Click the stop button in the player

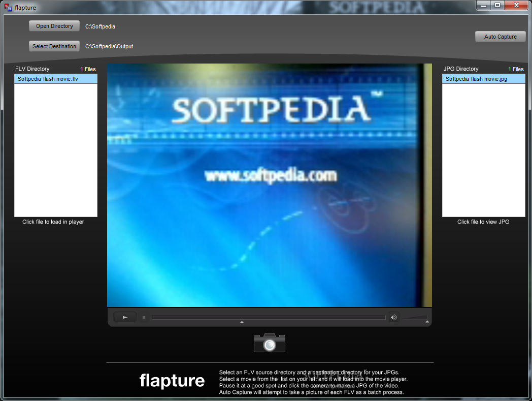pyautogui.click(x=144, y=318)
